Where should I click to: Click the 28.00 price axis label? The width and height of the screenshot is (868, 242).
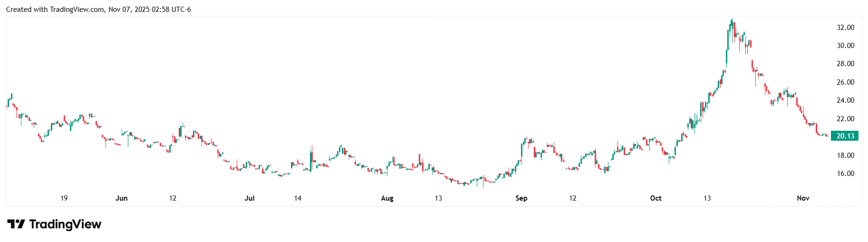pyautogui.click(x=845, y=64)
